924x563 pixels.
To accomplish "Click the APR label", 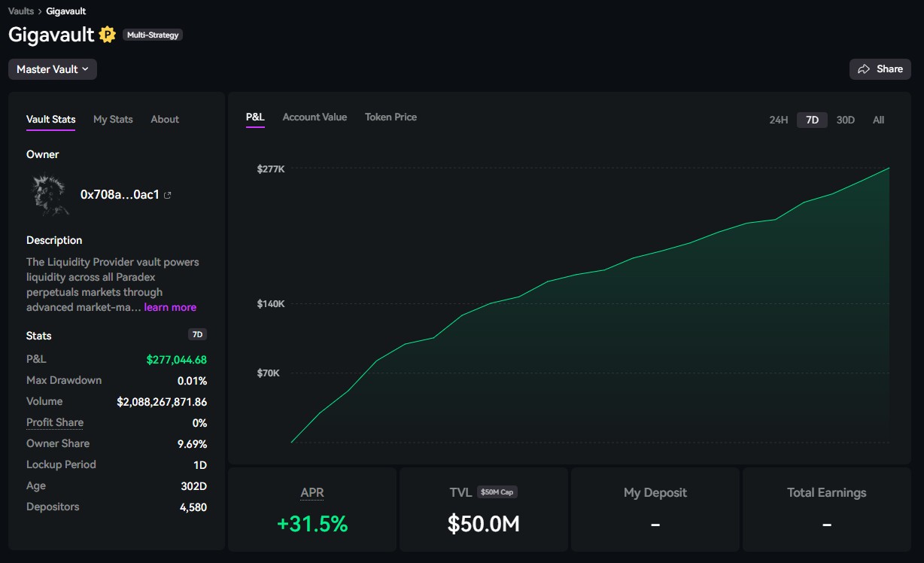I will point(312,492).
